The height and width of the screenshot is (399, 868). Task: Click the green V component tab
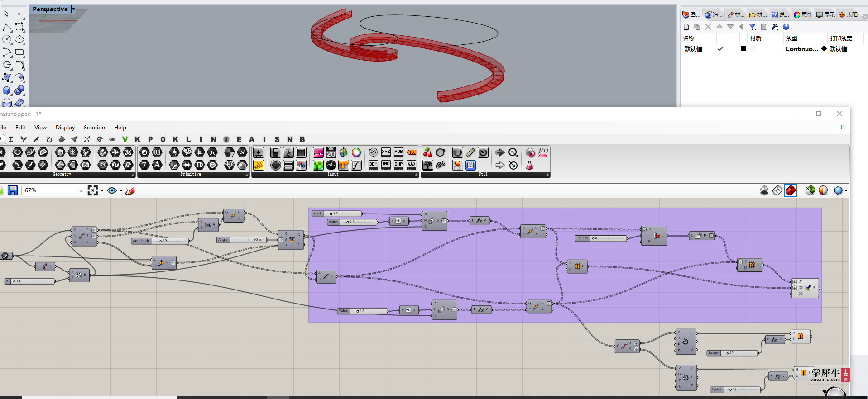tap(125, 139)
